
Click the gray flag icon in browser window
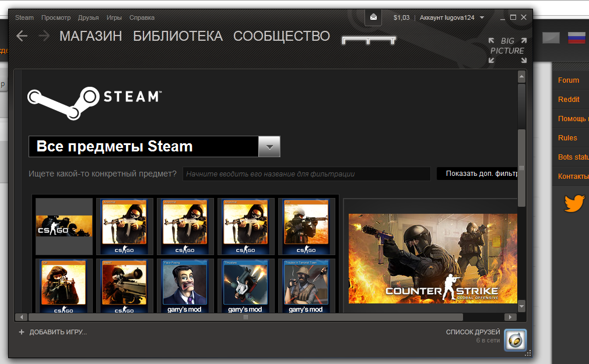click(551, 37)
